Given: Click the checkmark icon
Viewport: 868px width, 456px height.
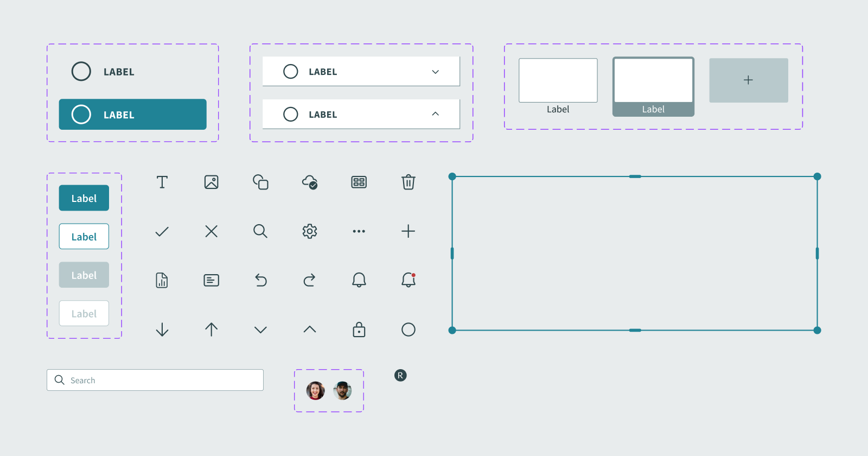Looking at the screenshot, I should [162, 231].
